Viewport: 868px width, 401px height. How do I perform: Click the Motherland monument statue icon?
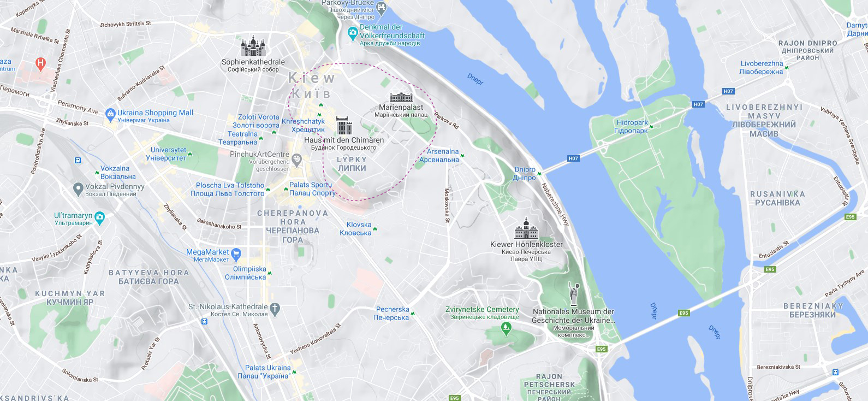point(574,294)
